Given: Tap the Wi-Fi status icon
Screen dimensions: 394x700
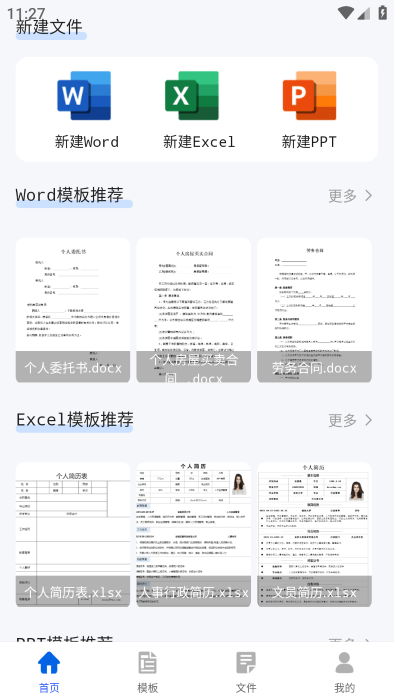Looking at the screenshot, I should point(346,12).
